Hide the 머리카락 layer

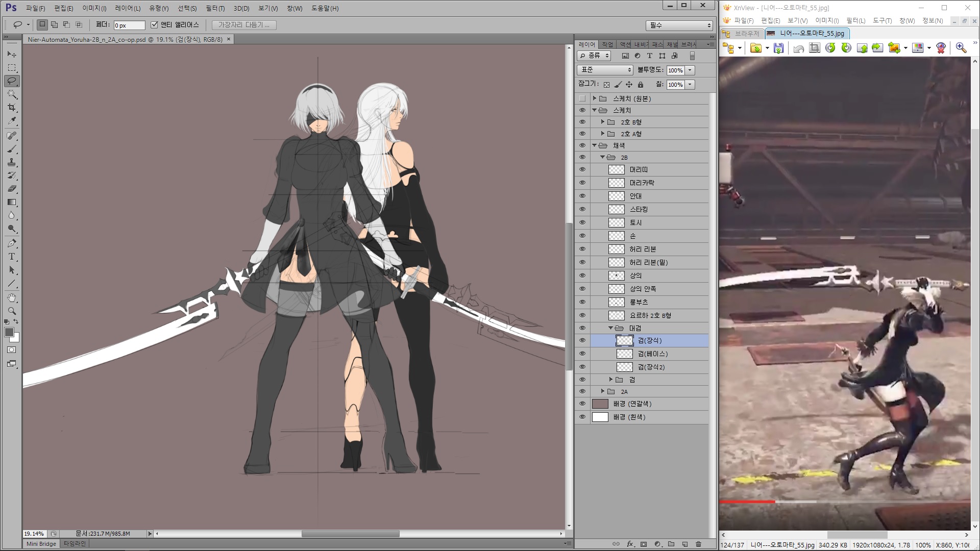(x=582, y=183)
